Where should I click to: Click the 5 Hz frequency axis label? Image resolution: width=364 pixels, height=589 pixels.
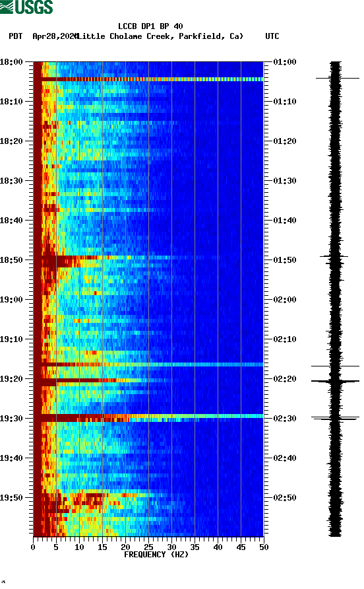click(56, 547)
